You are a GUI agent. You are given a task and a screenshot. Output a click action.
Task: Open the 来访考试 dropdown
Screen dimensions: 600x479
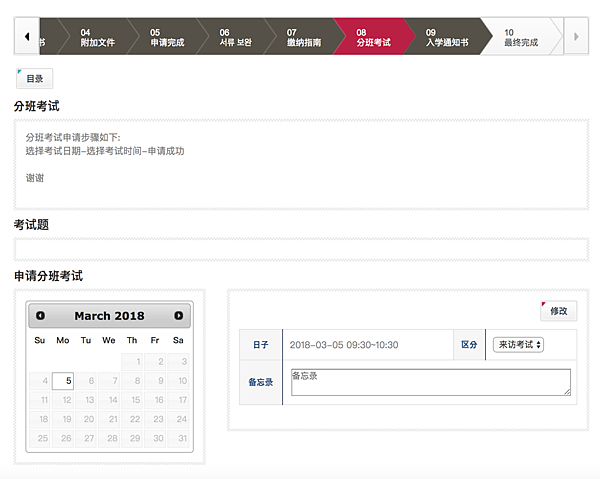(518, 345)
